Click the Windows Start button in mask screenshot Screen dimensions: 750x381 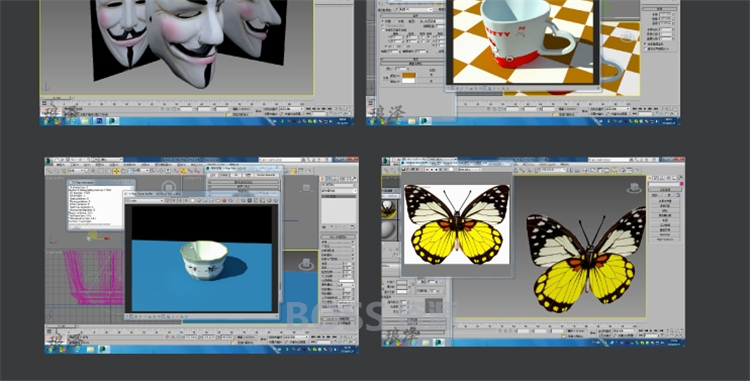[x=45, y=121]
